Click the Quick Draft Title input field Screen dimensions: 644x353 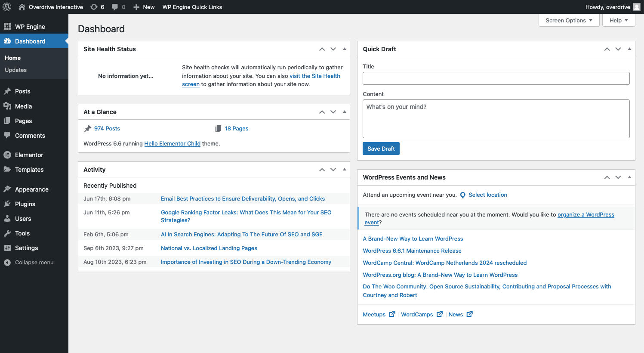[x=496, y=78]
